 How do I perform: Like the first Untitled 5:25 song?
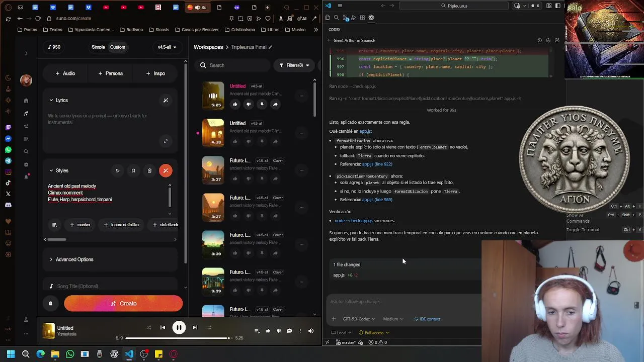(x=235, y=104)
